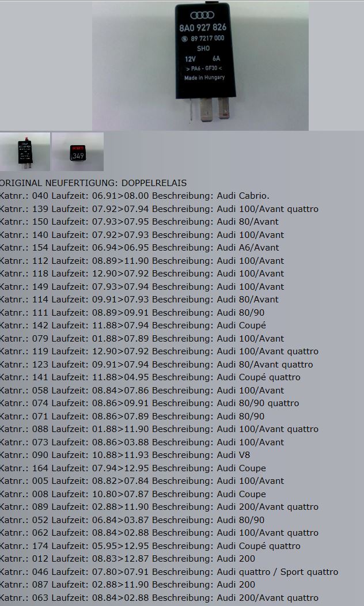Select the first thumbnail showing relay front

(25, 151)
